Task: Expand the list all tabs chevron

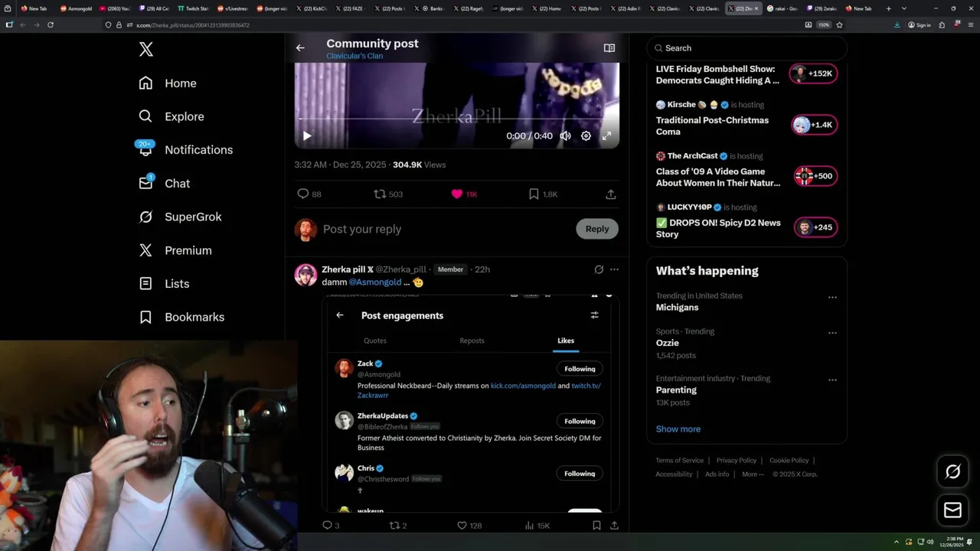Action: coord(904,8)
